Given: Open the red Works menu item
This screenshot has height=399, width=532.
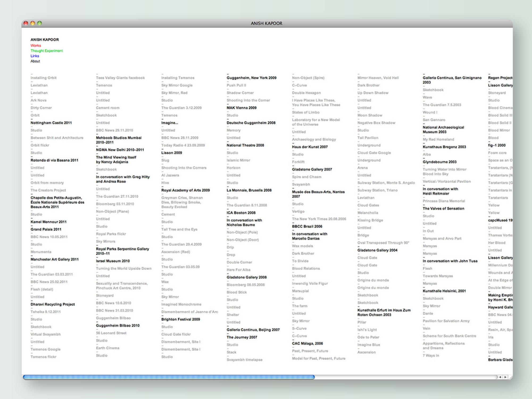Looking at the screenshot, I should pyautogui.click(x=36, y=45).
